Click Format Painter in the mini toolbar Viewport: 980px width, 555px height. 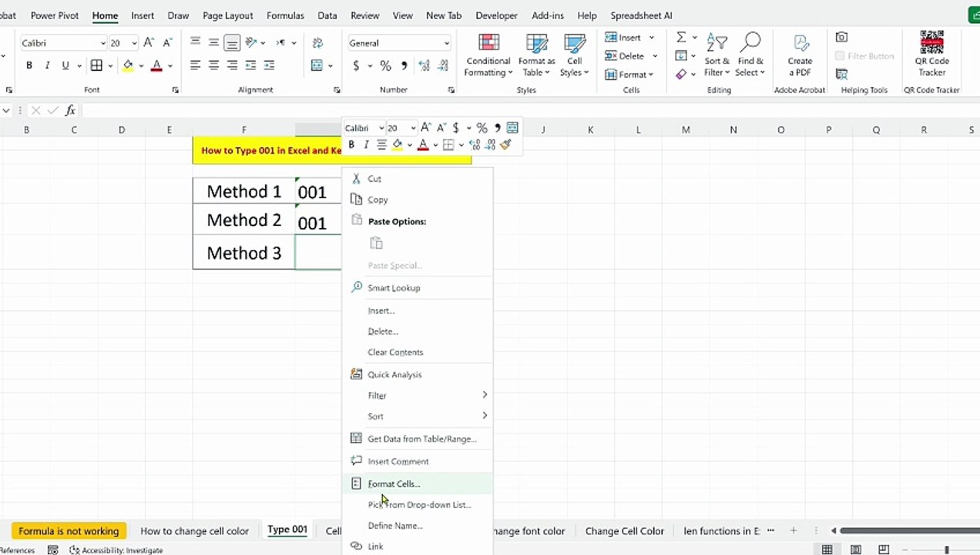505,145
